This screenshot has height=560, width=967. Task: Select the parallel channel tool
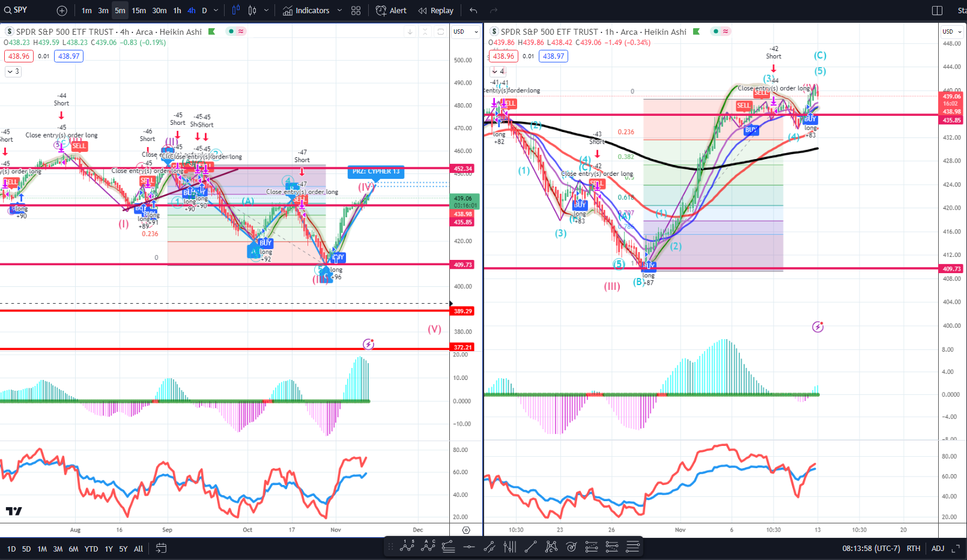point(490,546)
